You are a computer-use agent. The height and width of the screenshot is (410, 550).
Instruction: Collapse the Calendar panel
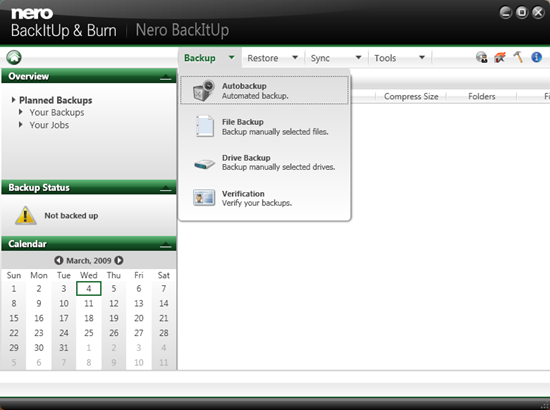pos(166,244)
